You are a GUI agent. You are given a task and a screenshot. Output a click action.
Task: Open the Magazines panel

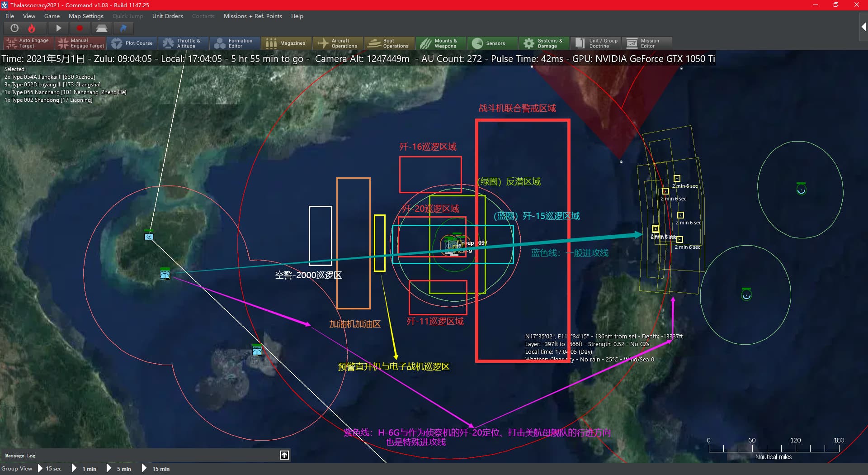[x=286, y=43]
